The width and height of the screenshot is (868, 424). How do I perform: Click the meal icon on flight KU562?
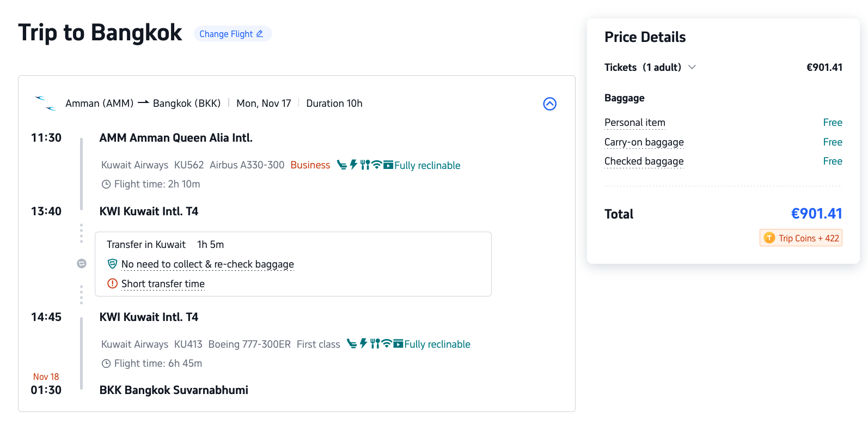pos(365,165)
